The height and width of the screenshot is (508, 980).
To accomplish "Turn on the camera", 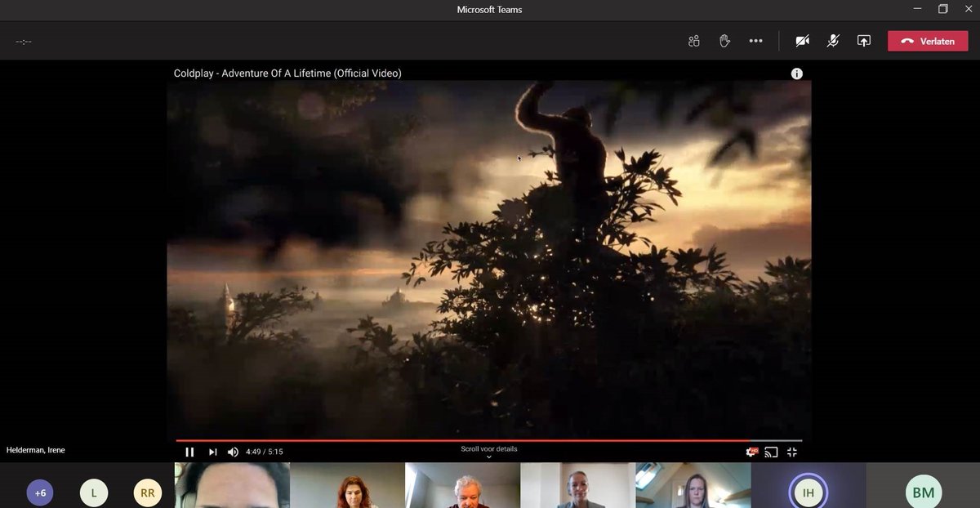I will point(802,41).
